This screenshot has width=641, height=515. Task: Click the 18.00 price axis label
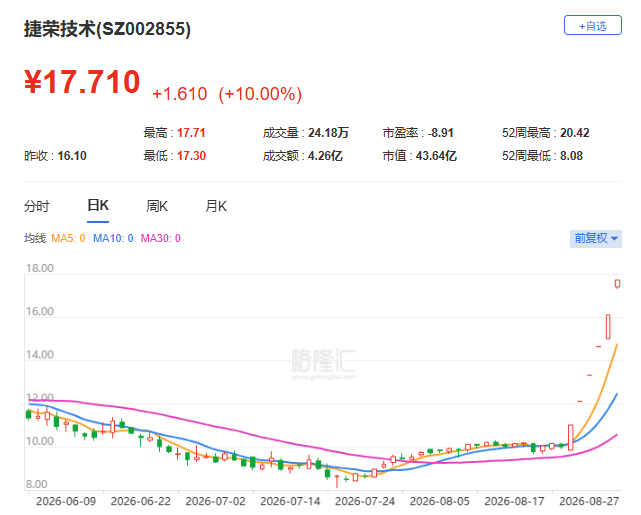40,268
